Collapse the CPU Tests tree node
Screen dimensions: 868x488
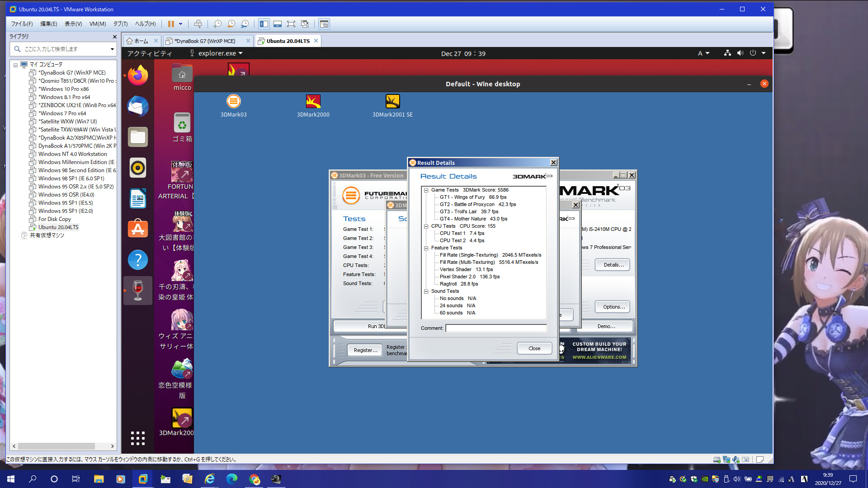tap(426, 226)
